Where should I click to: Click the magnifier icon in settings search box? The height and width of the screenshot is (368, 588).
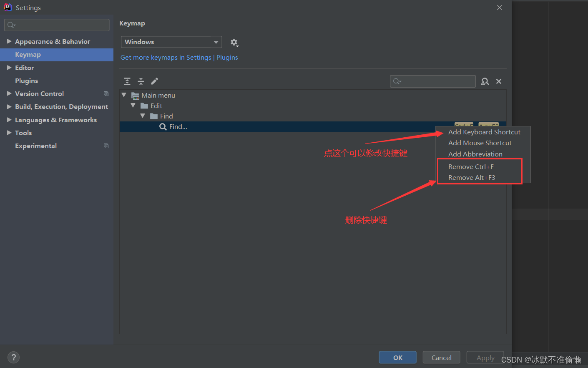(x=11, y=25)
